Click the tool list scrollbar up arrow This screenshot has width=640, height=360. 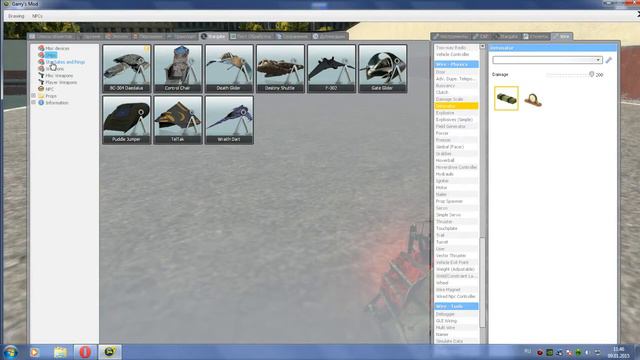click(x=482, y=47)
